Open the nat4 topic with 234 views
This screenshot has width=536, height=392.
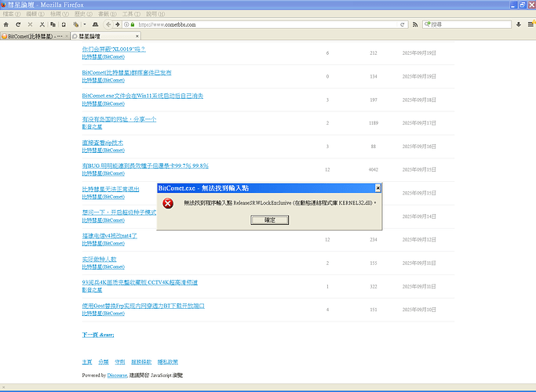[109, 236]
